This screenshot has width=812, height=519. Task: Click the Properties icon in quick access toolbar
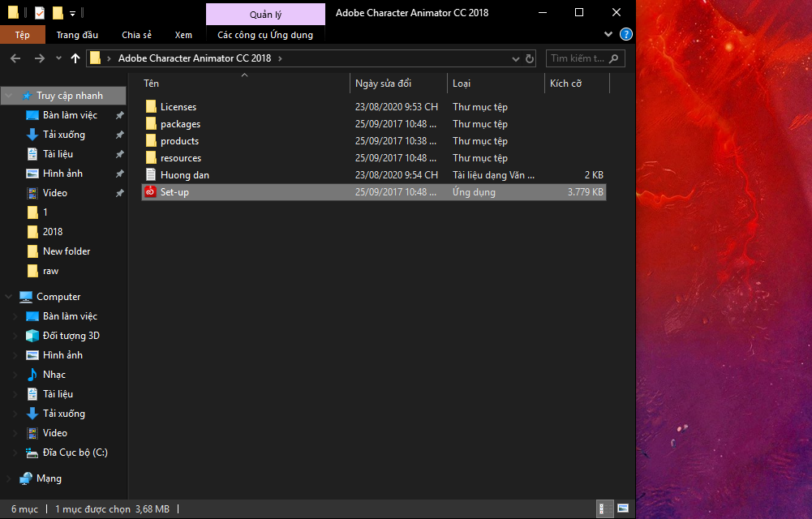pyautogui.click(x=40, y=12)
